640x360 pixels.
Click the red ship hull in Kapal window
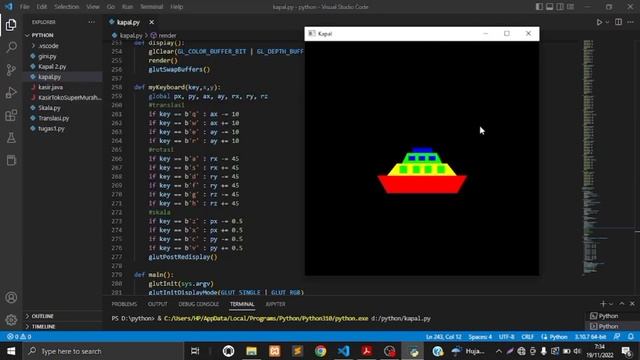pos(422,184)
